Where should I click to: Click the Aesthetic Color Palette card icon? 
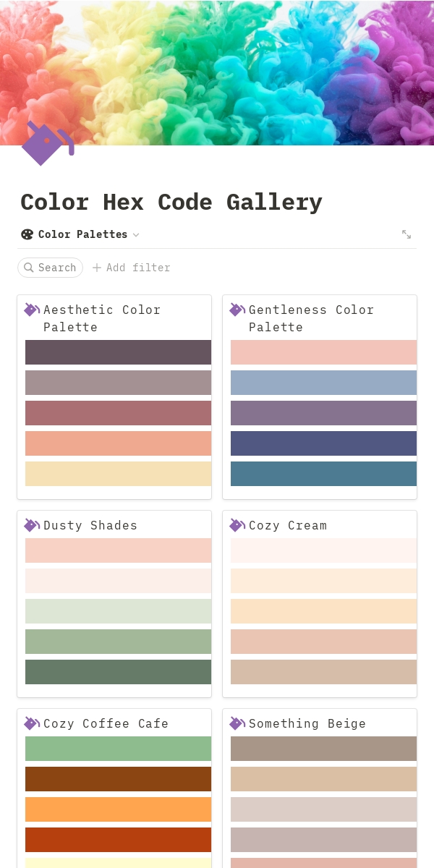tap(31, 310)
